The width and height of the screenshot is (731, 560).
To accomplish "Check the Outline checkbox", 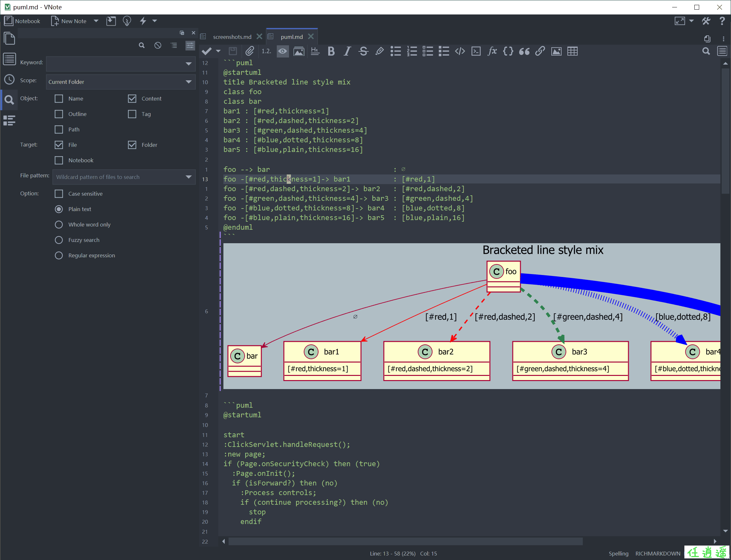I will point(59,114).
